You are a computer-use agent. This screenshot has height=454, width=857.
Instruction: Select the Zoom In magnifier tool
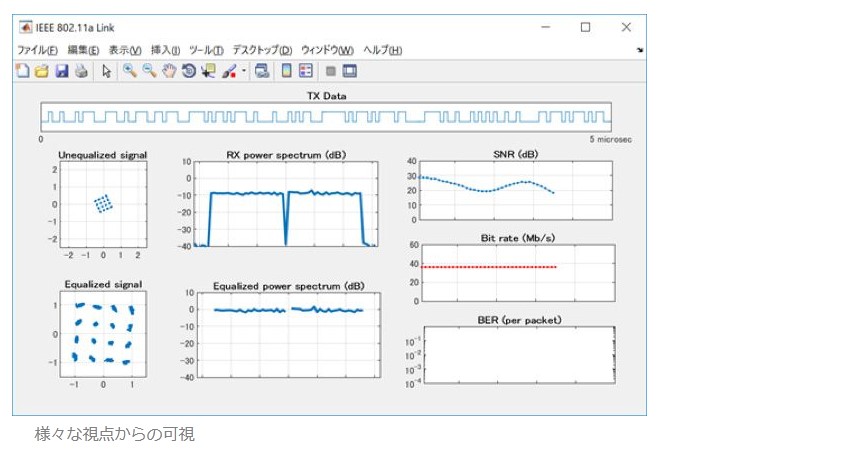(x=129, y=71)
